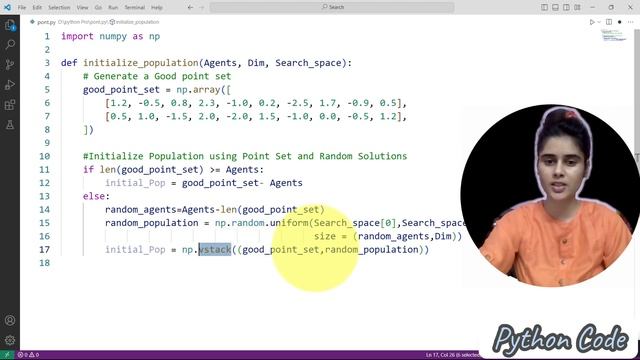This screenshot has height=360, width=640.
Task: Open the Run menu
Action: click(x=113, y=7)
